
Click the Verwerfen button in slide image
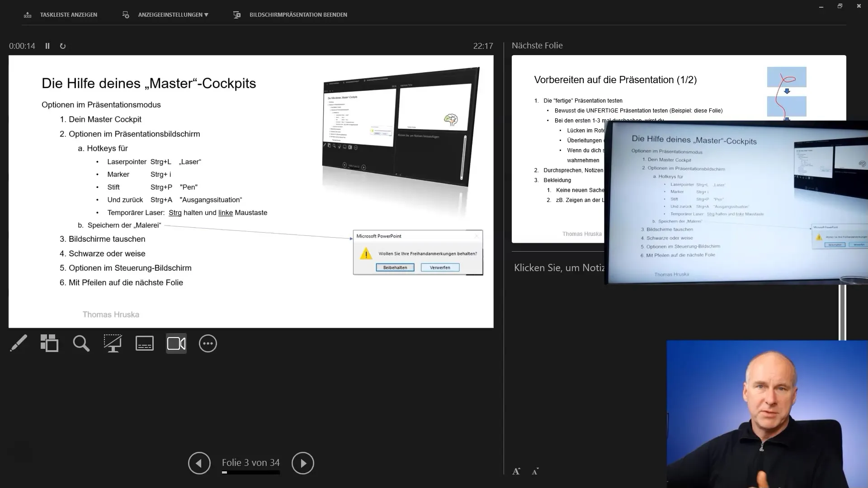(440, 267)
